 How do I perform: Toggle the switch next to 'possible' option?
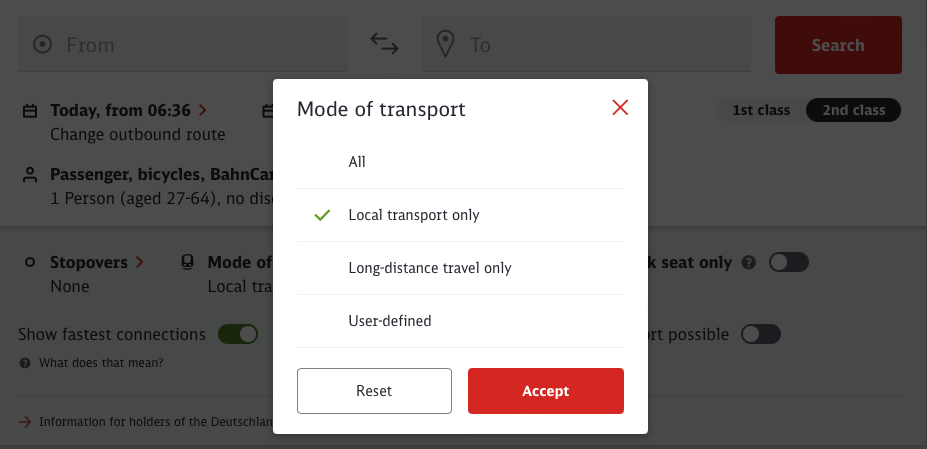coord(761,334)
